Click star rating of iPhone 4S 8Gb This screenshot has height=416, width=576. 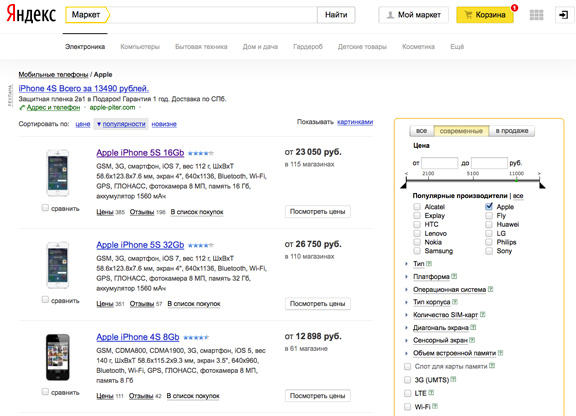pyautogui.click(x=196, y=337)
